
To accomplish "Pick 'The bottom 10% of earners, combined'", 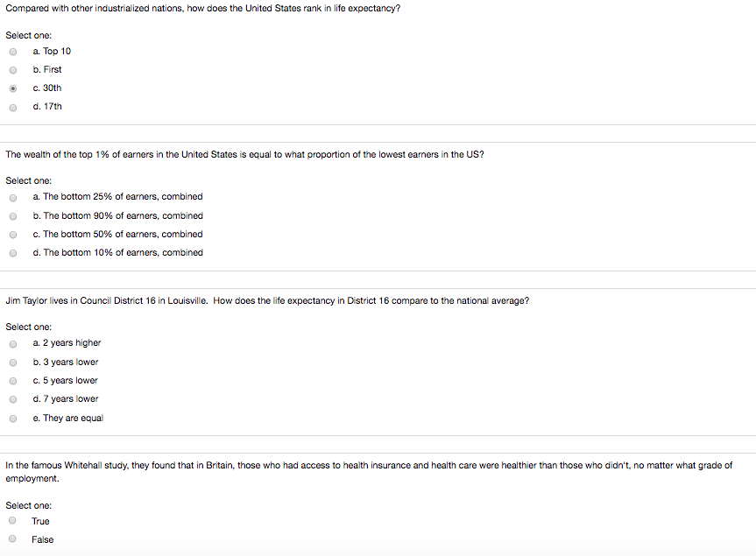I will point(13,253).
